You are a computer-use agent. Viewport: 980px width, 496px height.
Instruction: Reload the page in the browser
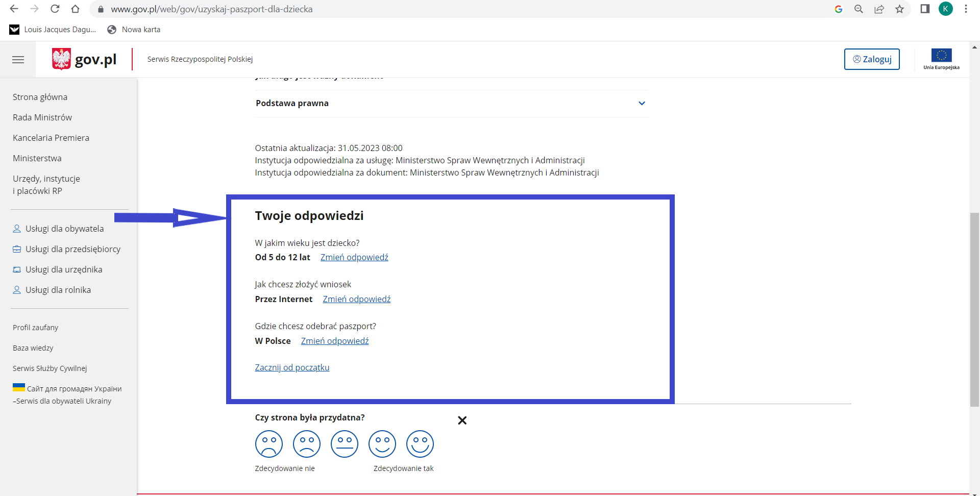click(55, 9)
